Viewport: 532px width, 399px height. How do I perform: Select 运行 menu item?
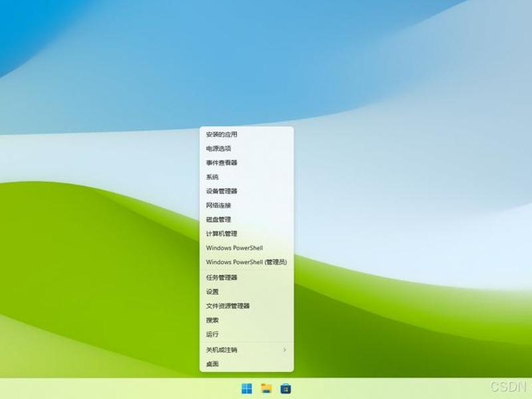[247, 334]
